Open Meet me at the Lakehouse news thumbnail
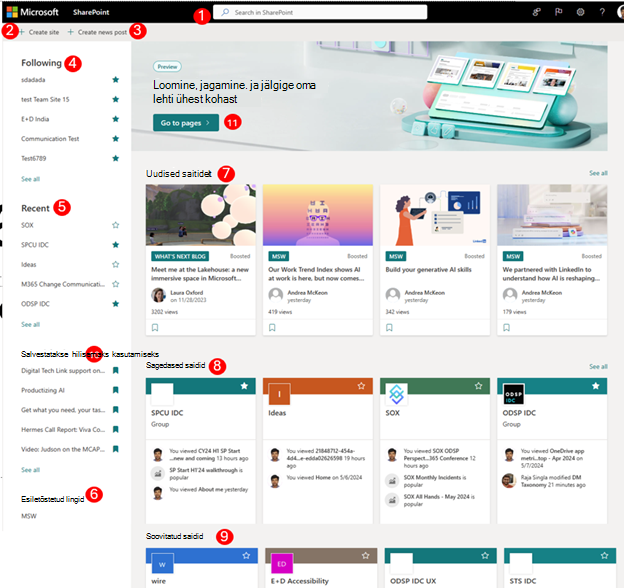Viewport: 624px width, 588px height. click(201, 215)
